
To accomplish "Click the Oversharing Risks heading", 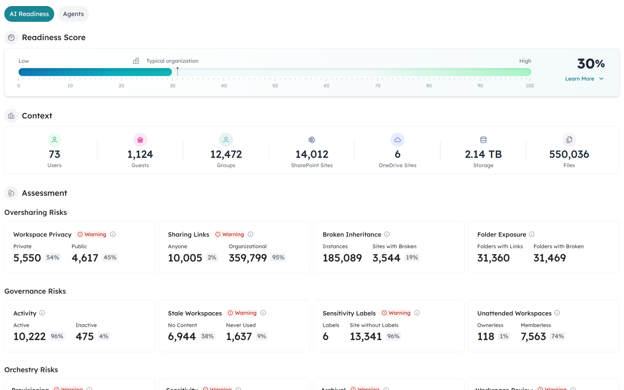I will coord(35,213).
